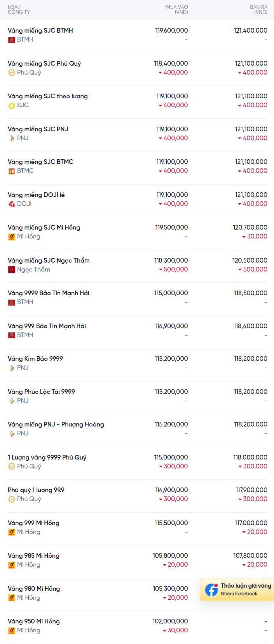Select Vàng miếng DOJI lẻ entry

point(137,200)
